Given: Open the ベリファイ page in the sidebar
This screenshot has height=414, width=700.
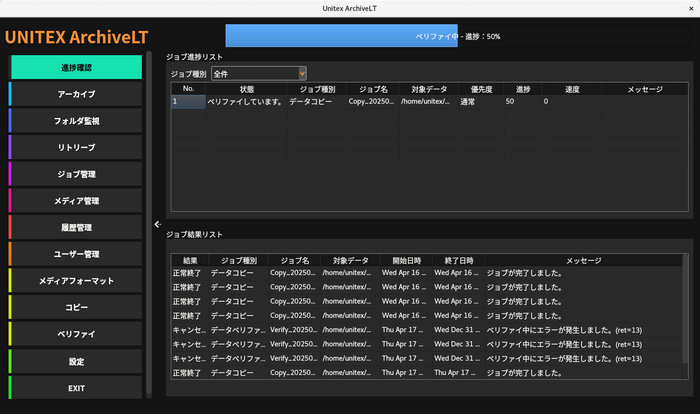Looking at the screenshot, I should point(76,334).
